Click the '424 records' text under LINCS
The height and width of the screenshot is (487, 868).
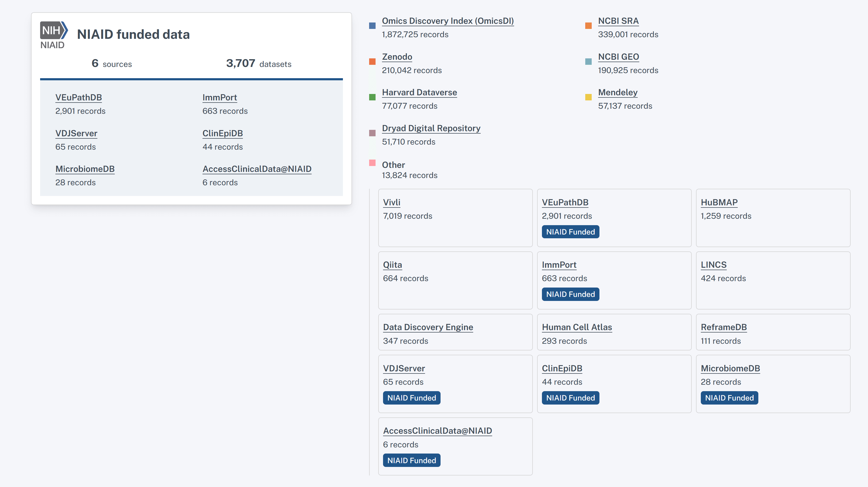point(724,278)
